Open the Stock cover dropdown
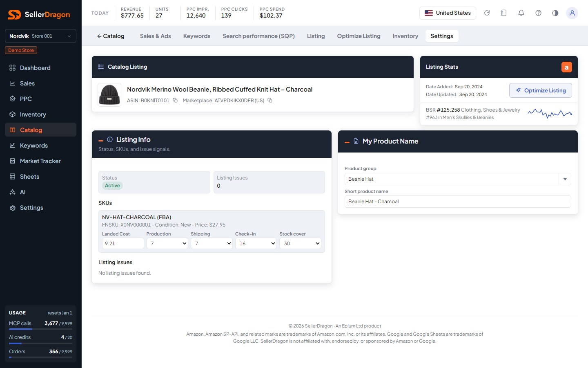The image size is (588, 368). tap(300, 243)
